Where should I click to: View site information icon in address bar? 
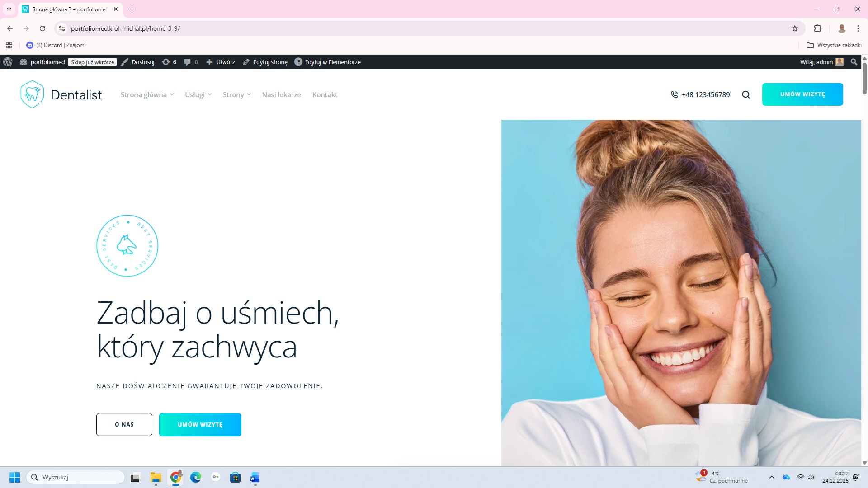(x=62, y=28)
